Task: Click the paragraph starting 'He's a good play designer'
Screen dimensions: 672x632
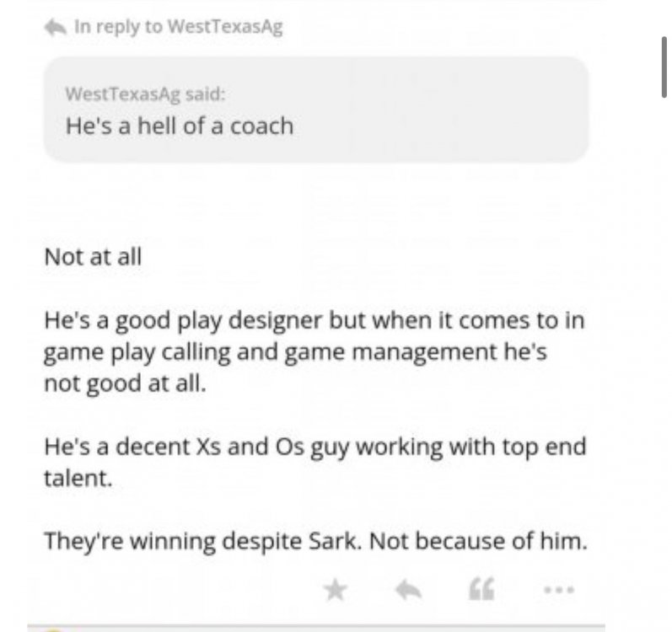Action: click(314, 322)
